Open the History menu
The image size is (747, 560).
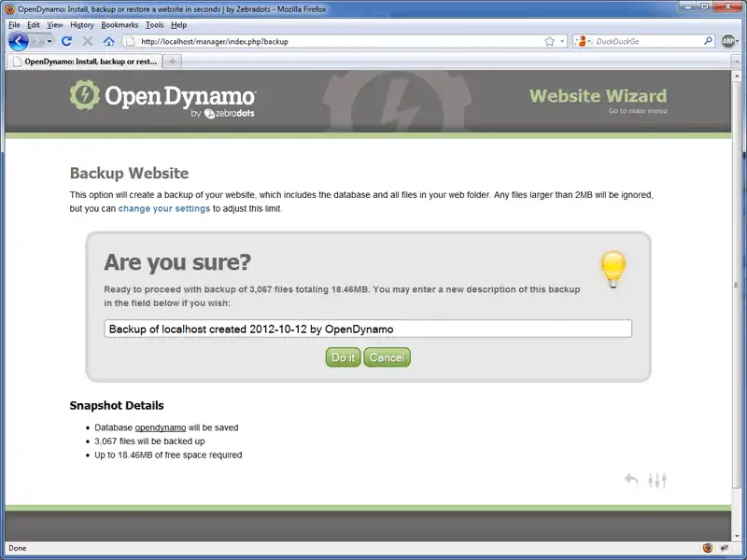click(x=82, y=25)
